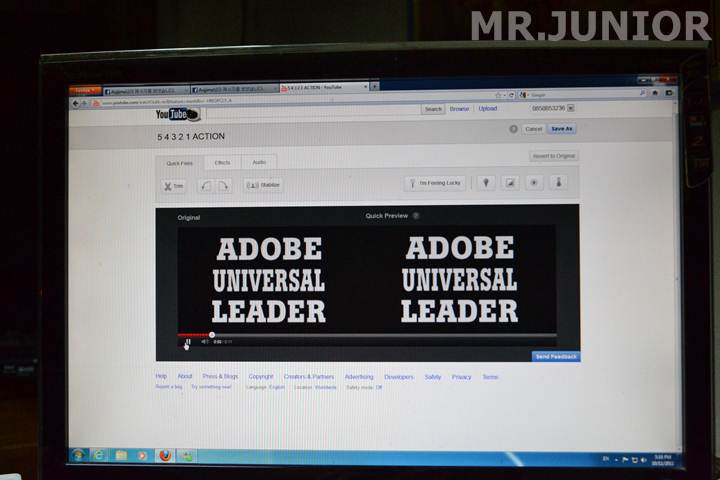Screen dimensions: 720x480
Task: Expand the account username dropdown
Action: point(571,108)
